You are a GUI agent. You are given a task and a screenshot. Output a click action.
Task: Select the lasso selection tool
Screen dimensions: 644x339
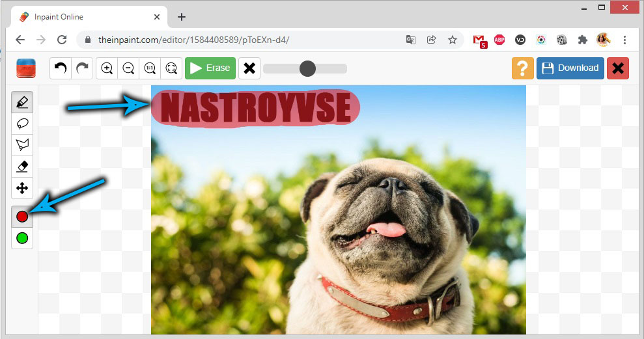tap(22, 124)
